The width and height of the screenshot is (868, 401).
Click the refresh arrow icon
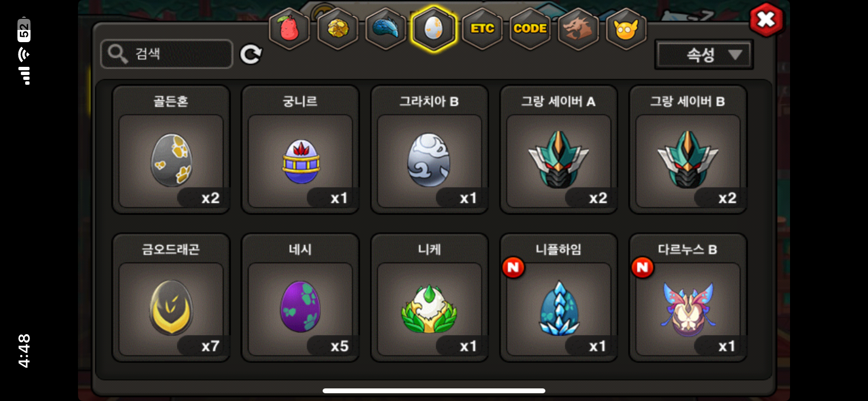pos(251,54)
